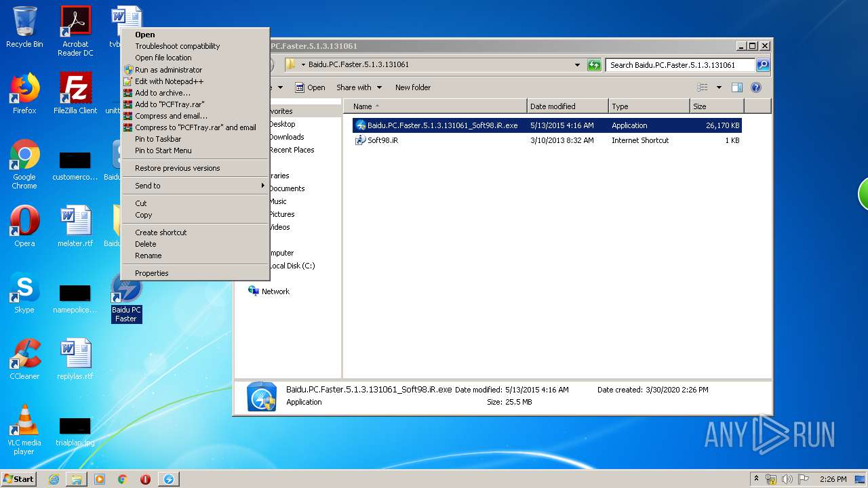Image resolution: width=868 pixels, height=488 pixels.
Task: Open Acrobat Reader DC desktop icon
Action: pyautogui.click(x=75, y=31)
